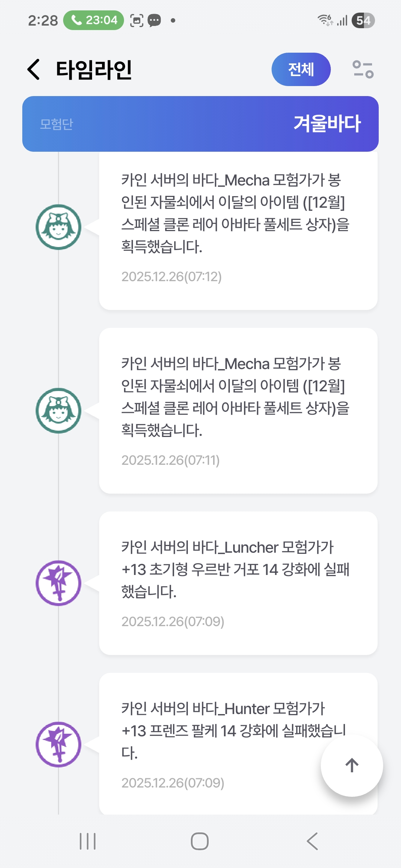The image size is (401, 868).
Task: Open the 바다_Luncher reinforce failure card
Action: click(x=238, y=583)
